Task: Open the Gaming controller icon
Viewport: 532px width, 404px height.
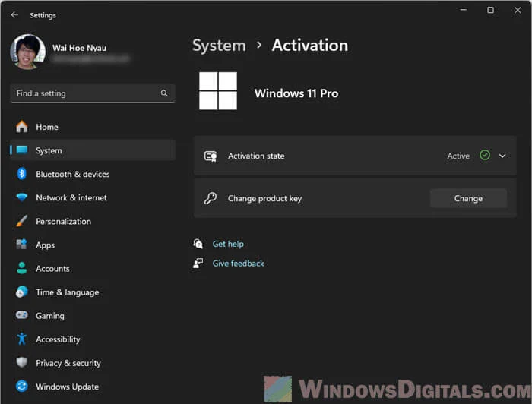Action: tap(22, 315)
